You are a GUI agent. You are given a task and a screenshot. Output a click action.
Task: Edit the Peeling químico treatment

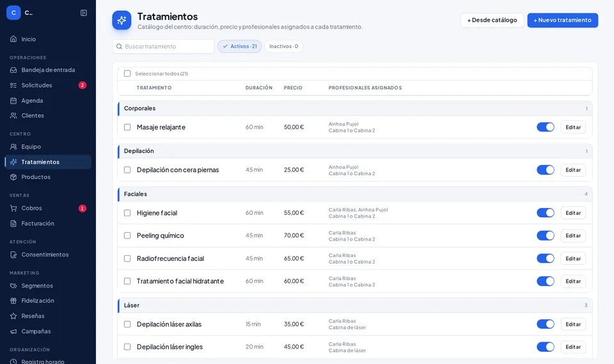(573, 235)
